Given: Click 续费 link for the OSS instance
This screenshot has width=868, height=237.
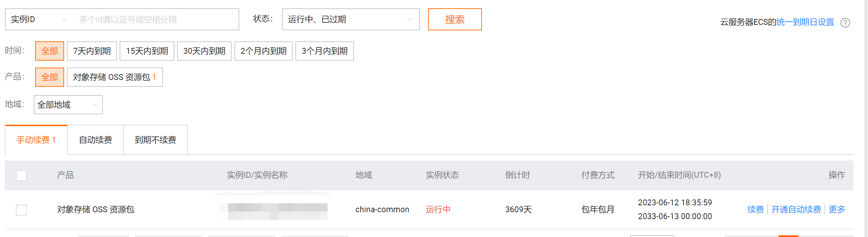Looking at the screenshot, I should [x=755, y=209].
